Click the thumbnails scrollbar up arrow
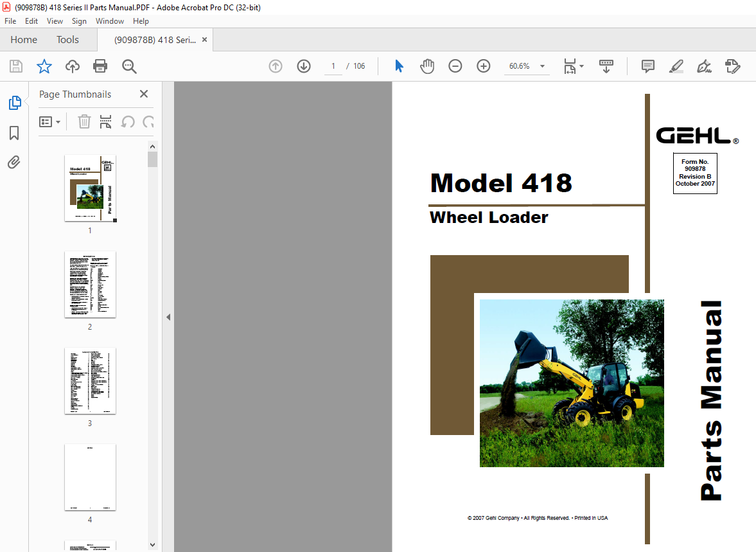The width and height of the screenshot is (756, 552). [152, 147]
